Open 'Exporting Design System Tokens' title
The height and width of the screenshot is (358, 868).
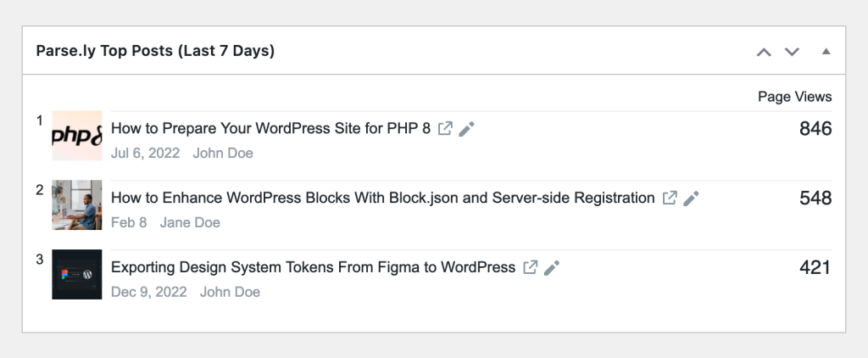coord(314,268)
